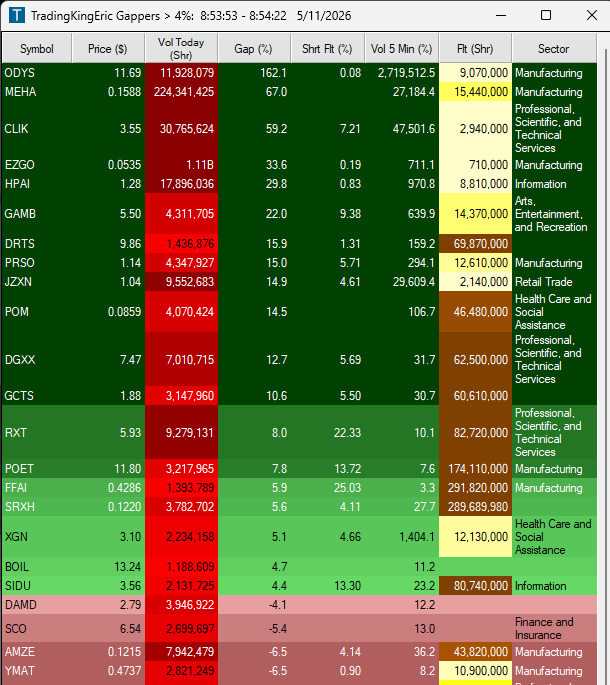Viewport: 610px width, 685px height.
Task: Click the Trade-Ideas app icon in title bar
Action: [x=17, y=16]
